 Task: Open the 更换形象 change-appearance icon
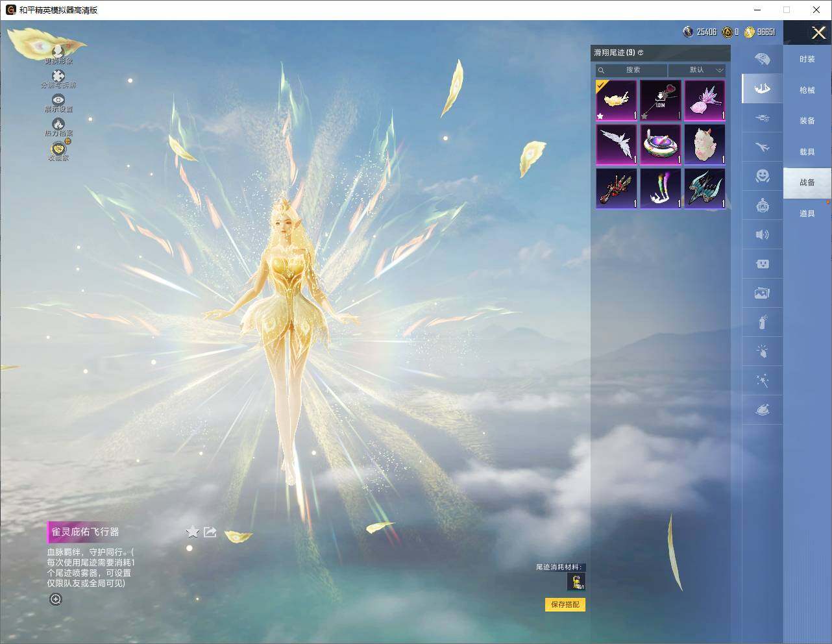pyautogui.click(x=58, y=51)
